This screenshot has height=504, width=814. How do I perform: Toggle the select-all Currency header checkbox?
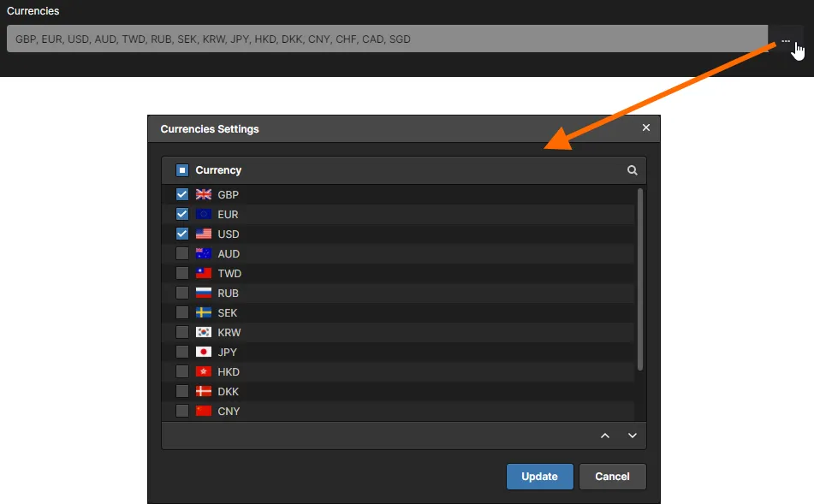click(182, 170)
